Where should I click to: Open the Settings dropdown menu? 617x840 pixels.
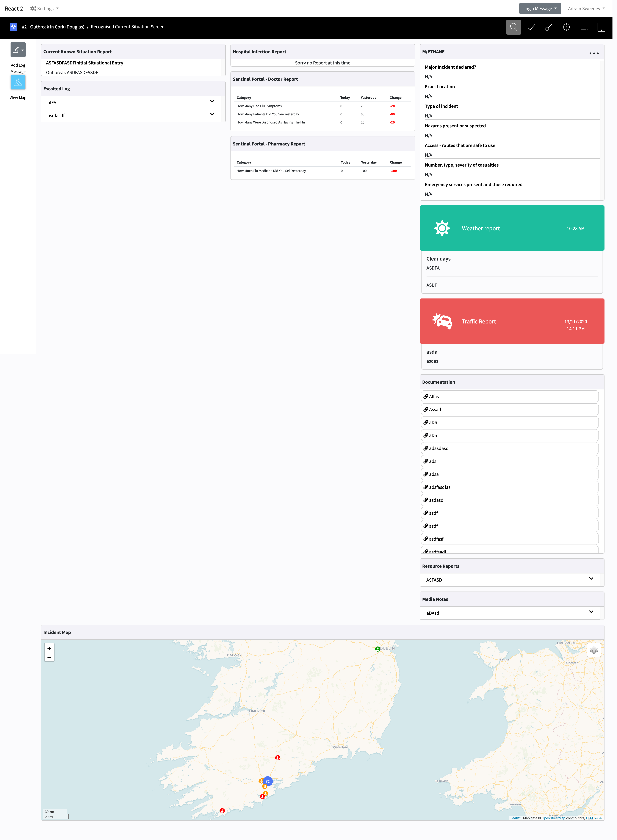coord(44,9)
